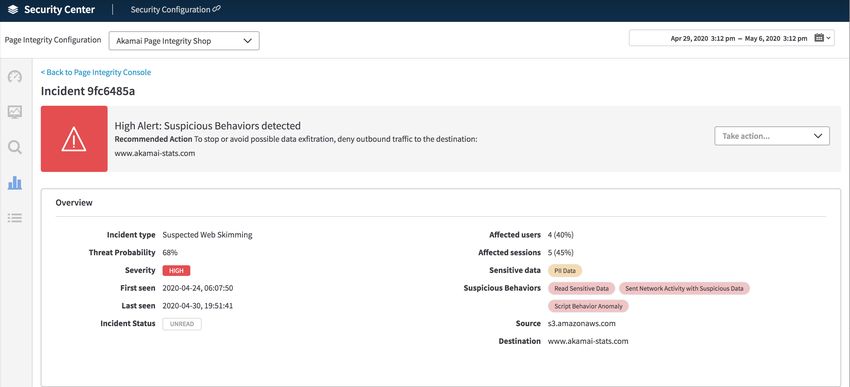This screenshot has width=850, height=387.
Task: Click the Overview section title
Action: [x=74, y=203]
